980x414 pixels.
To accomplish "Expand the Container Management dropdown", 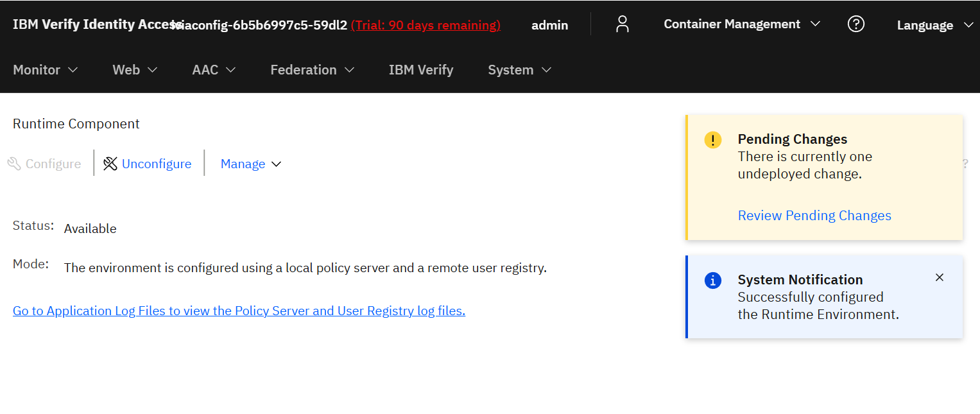I will (742, 24).
